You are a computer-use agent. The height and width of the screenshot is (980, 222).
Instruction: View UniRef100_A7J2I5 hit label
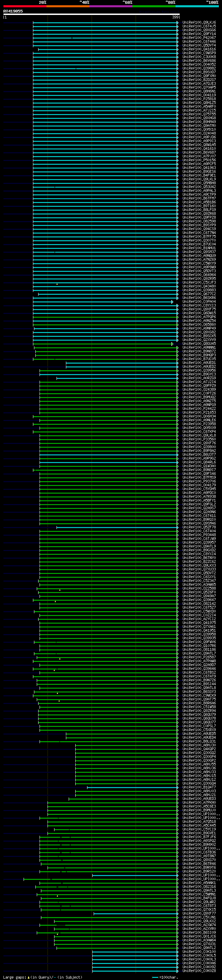(199, 110)
